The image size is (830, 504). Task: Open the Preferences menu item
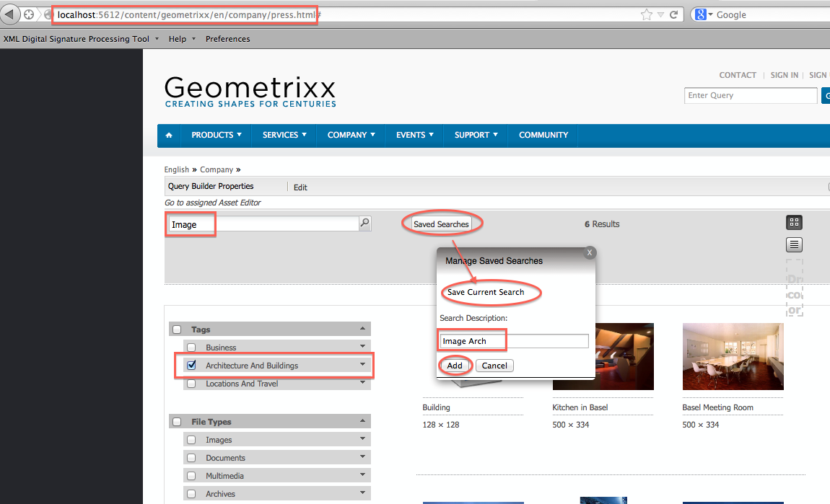tap(227, 39)
